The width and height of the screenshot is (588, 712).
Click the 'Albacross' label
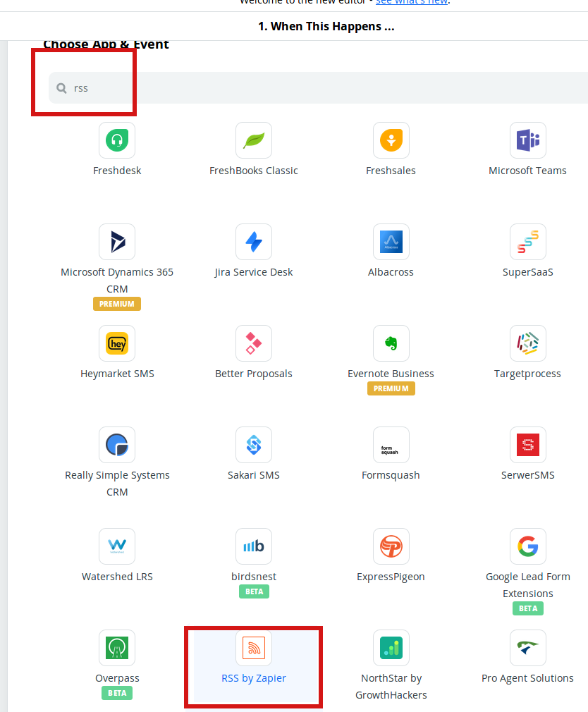click(x=391, y=272)
